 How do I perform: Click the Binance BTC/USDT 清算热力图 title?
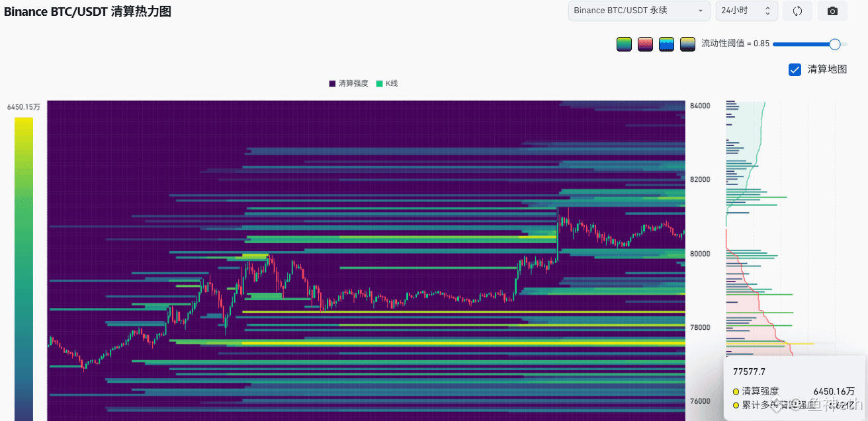coord(87,11)
